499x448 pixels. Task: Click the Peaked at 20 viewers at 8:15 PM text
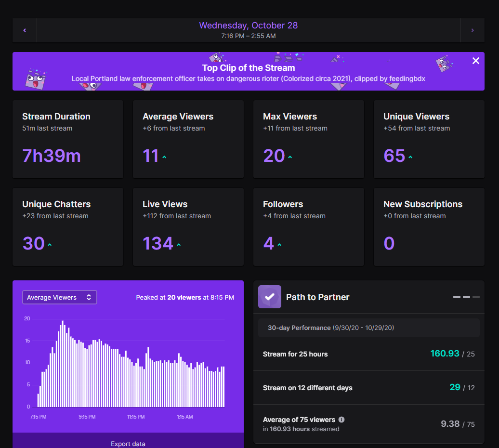click(x=185, y=298)
